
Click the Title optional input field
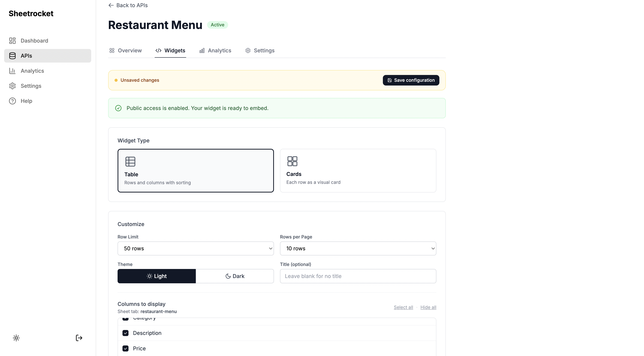[358, 276]
